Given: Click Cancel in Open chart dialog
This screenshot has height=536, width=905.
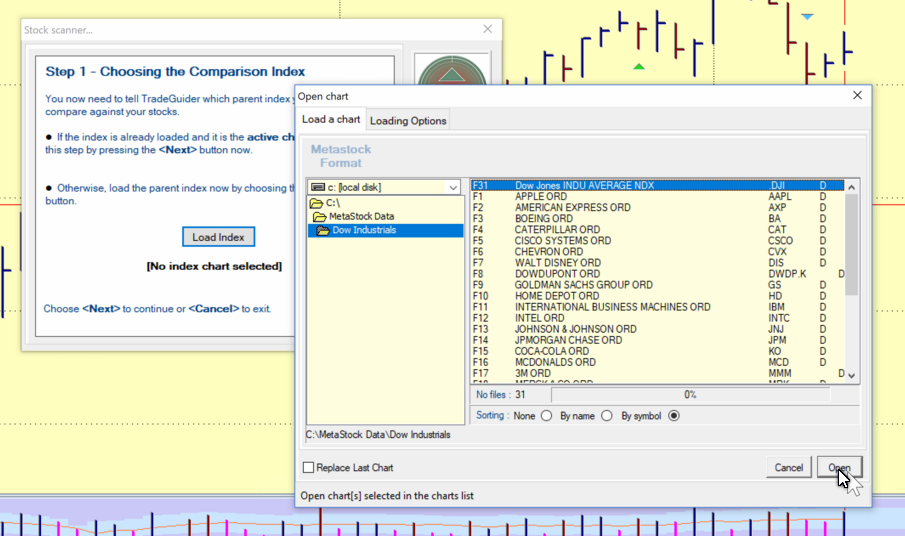Looking at the screenshot, I should 788,467.
